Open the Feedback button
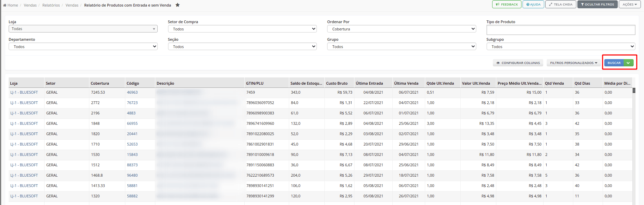 pyautogui.click(x=507, y=4)
